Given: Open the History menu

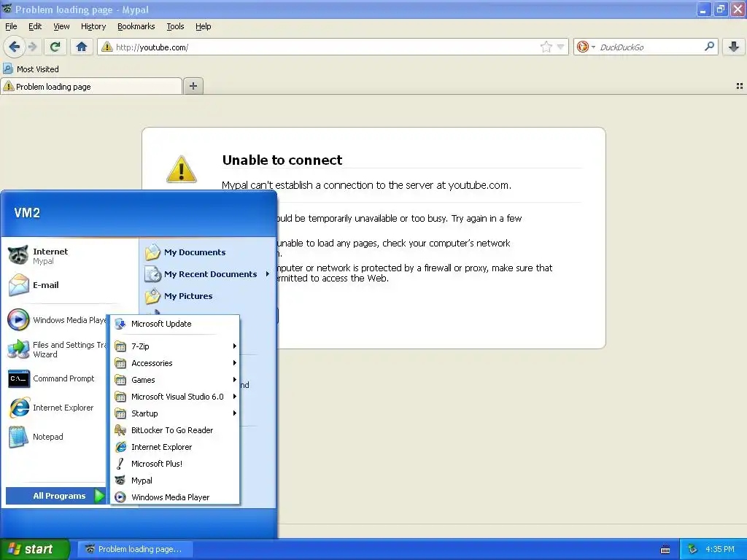Looking at the screenshot, I should pyautogui.click(x=93, y=26).
